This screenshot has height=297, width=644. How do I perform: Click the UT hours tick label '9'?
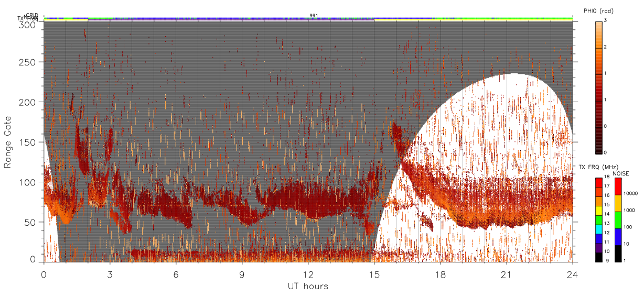242,274
